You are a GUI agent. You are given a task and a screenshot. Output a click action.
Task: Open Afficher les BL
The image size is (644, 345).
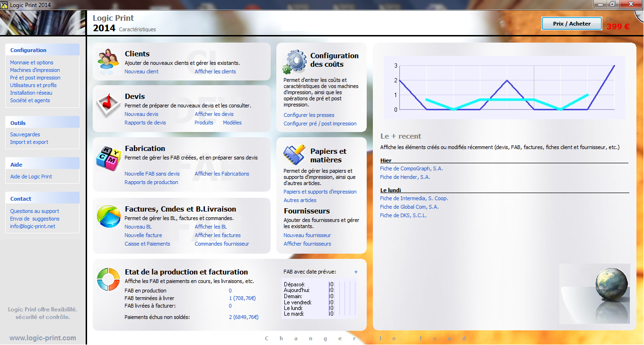point(211,227)
